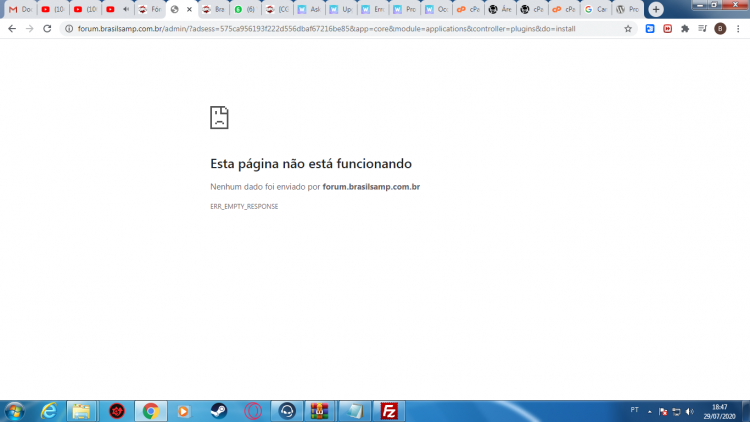This screenshot has height=422, width=750.
Task: Bookmark this page with the star icon
Action: [x=628, y=29]
